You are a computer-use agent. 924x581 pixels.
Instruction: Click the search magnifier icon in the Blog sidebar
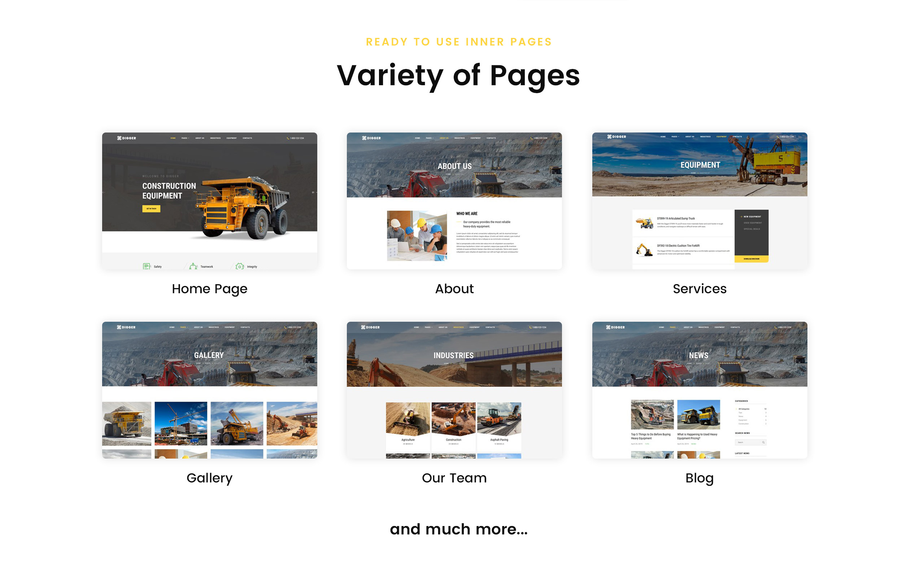[764, 442]
